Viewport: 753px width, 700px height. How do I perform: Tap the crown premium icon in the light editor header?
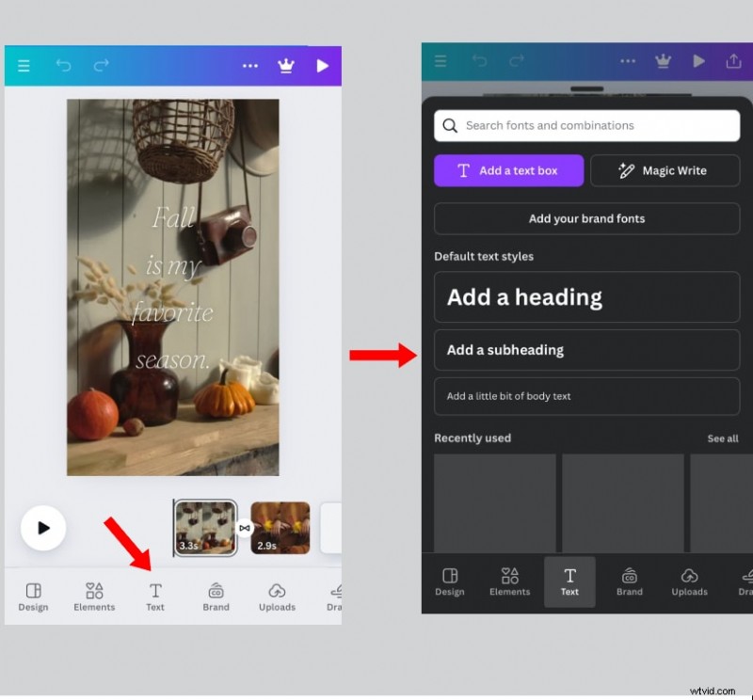point(285,66)
